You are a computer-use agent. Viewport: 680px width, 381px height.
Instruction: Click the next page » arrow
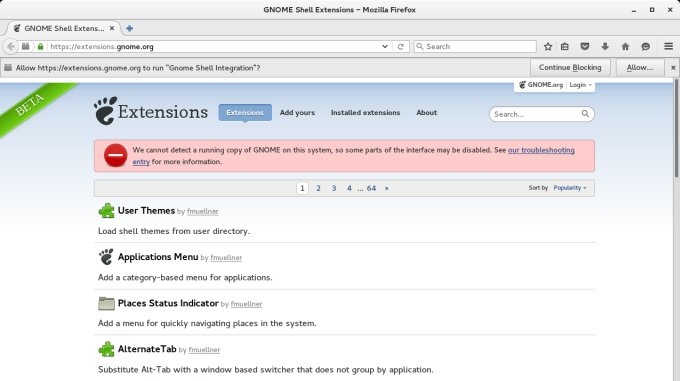386,188
